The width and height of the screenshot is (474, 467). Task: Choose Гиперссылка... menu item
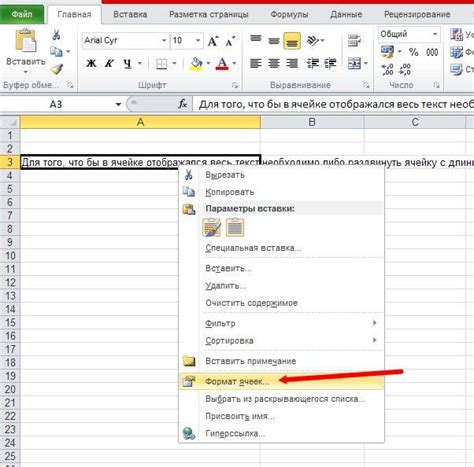(281, 433)
